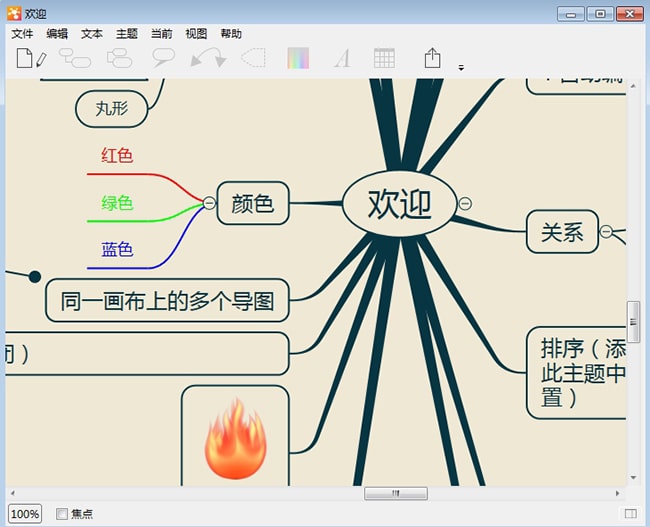Collapse the 欢迎 central topic branches
Viewport: 650px width, 527px height.
point(465,204)
